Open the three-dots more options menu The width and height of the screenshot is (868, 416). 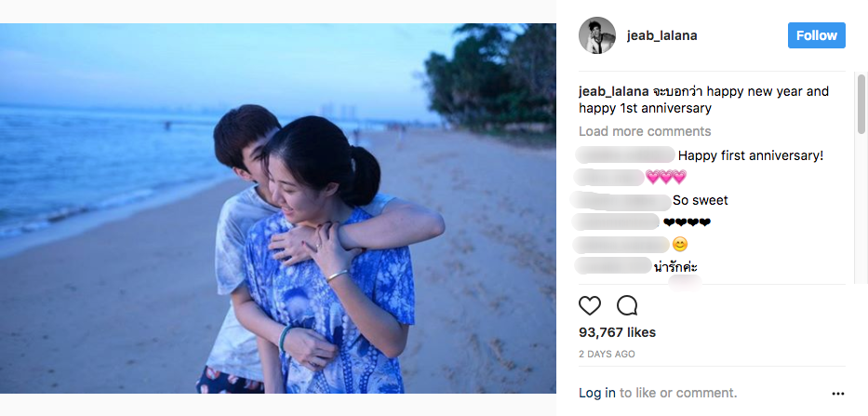(838, 394)
